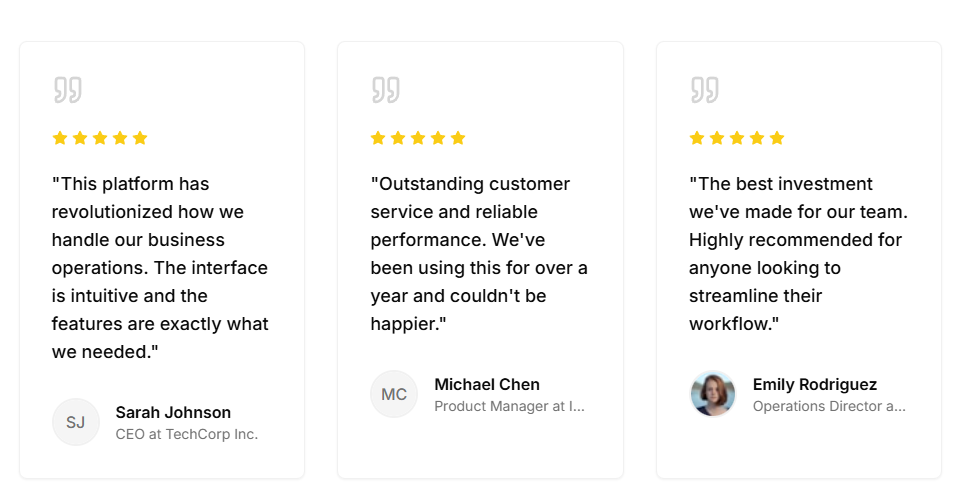The image size is (975, 494).
Task: Click the "CEO at TechCorp Inc." subtitle
Action: [187, 434]
